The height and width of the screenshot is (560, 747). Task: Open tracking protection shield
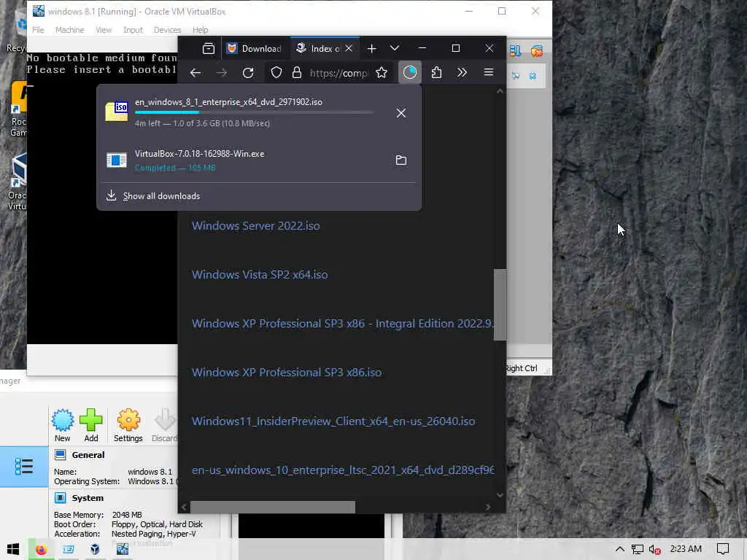(x=276, y=73)
